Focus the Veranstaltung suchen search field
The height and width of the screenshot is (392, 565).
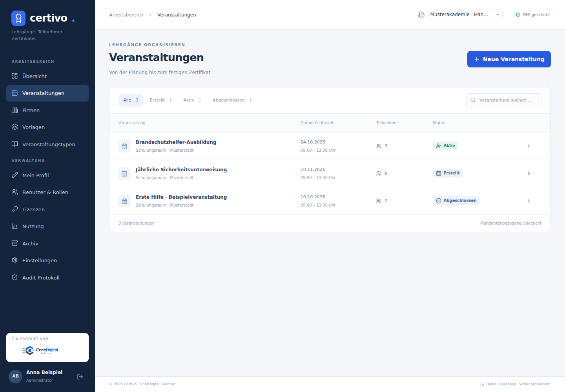504,100
